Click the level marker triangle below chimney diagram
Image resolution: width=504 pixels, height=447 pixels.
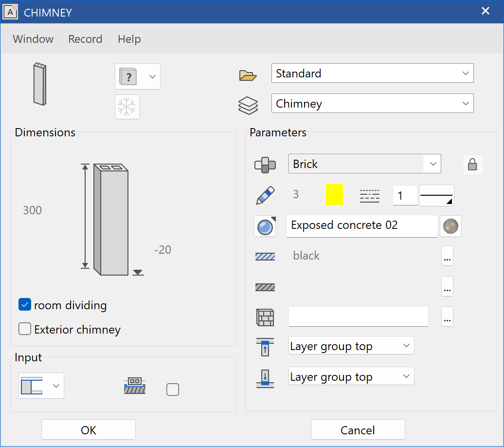[x=138, y=273]
